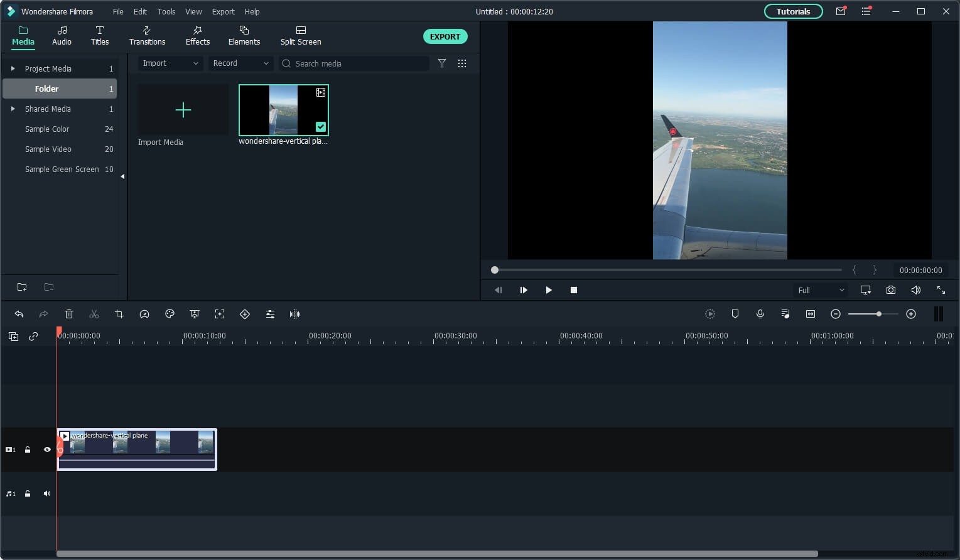The width and height of the screenshot is (960, 560).
Task: Start recording a voiceover with the microphone icon
Action: coord(760,314)
